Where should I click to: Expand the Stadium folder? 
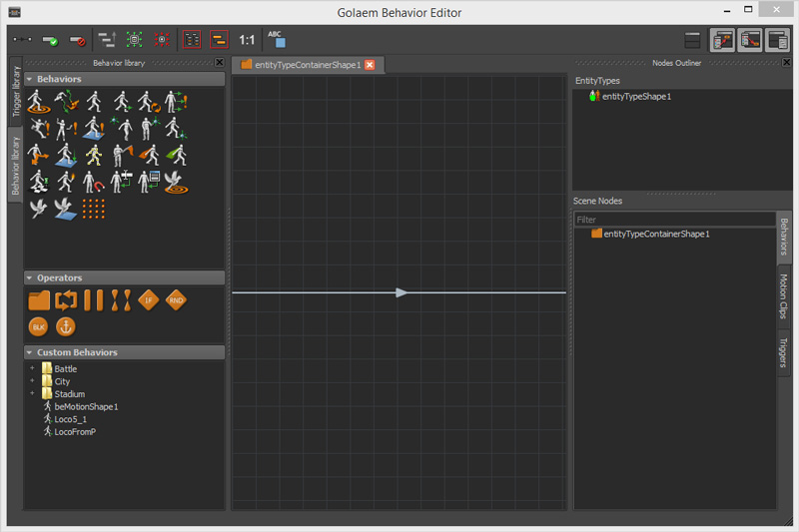[33, 393]
